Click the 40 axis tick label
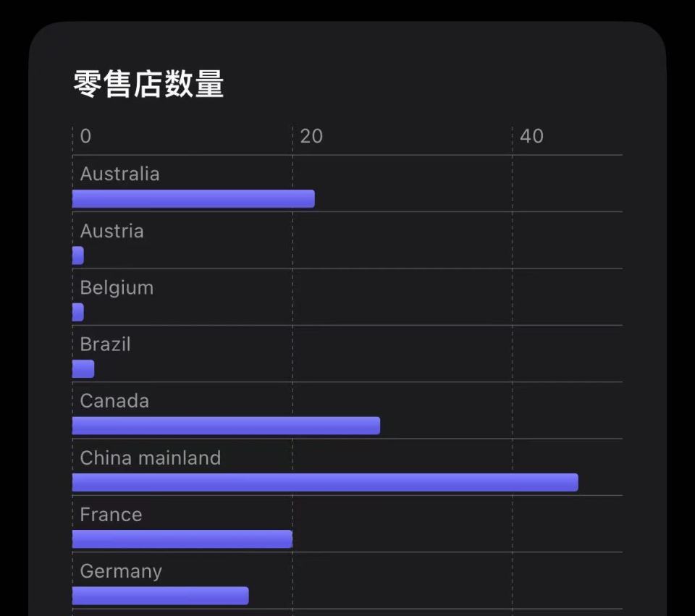The width and height of the screenshot is (695, 616). pyautogui.click(x=531, y=137)
